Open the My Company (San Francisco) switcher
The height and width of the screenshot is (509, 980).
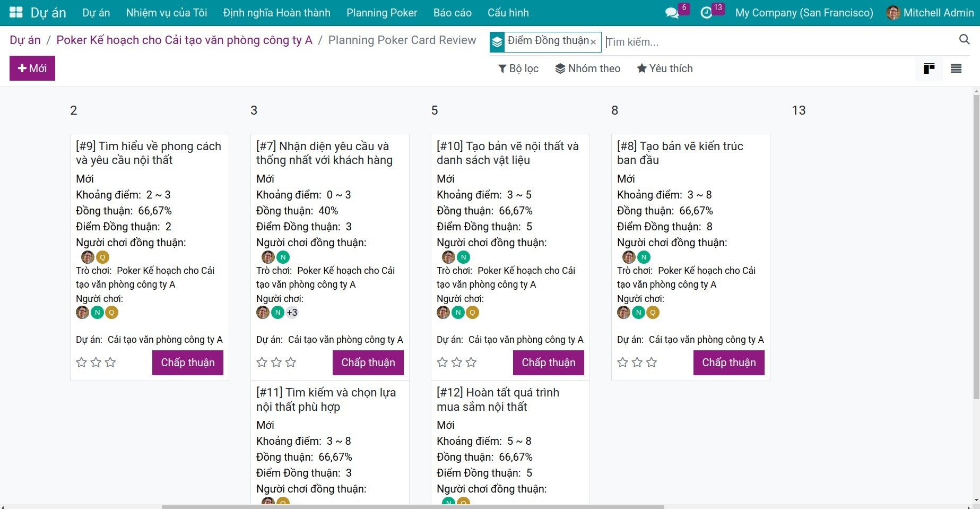pos(804,13)
